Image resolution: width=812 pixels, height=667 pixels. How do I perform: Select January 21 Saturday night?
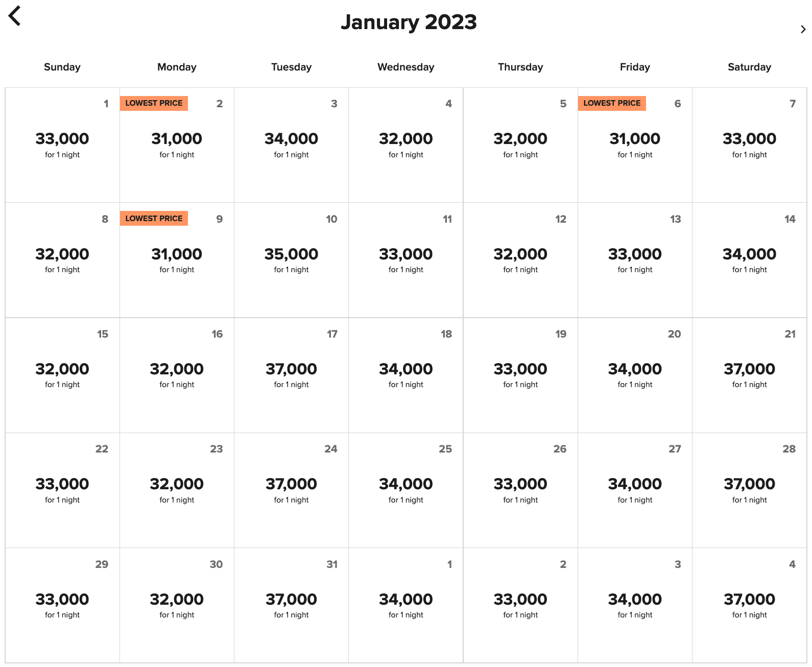click(749, 375)
